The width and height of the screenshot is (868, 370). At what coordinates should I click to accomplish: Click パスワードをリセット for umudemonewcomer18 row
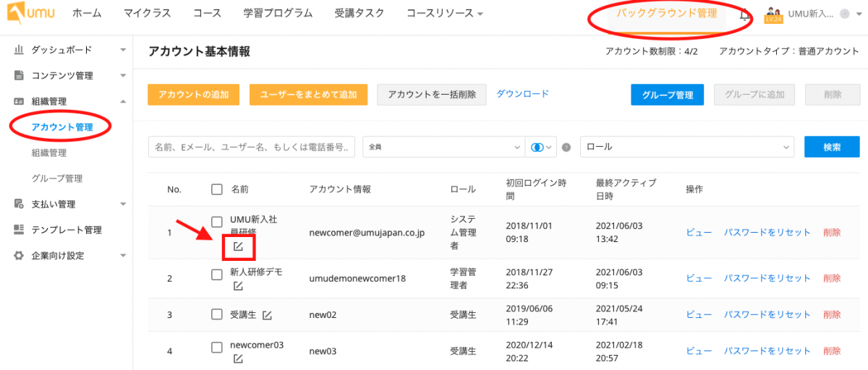point(767,278)
